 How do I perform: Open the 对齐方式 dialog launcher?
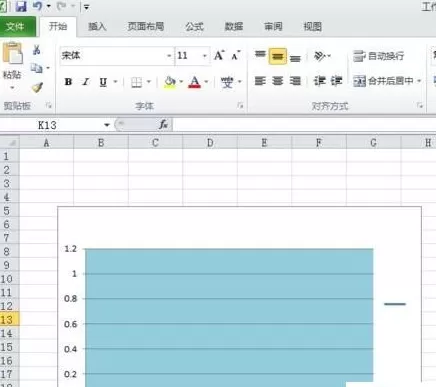420,106
